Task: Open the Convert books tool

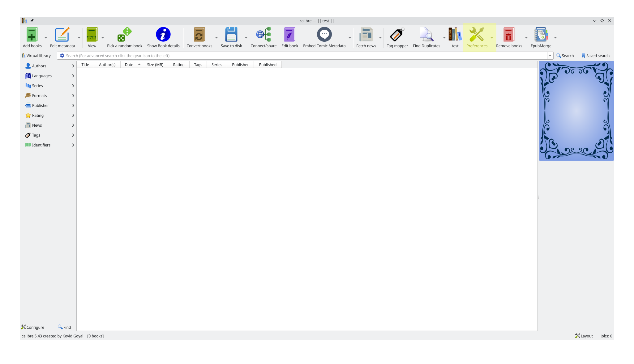Action: (199, 35)
